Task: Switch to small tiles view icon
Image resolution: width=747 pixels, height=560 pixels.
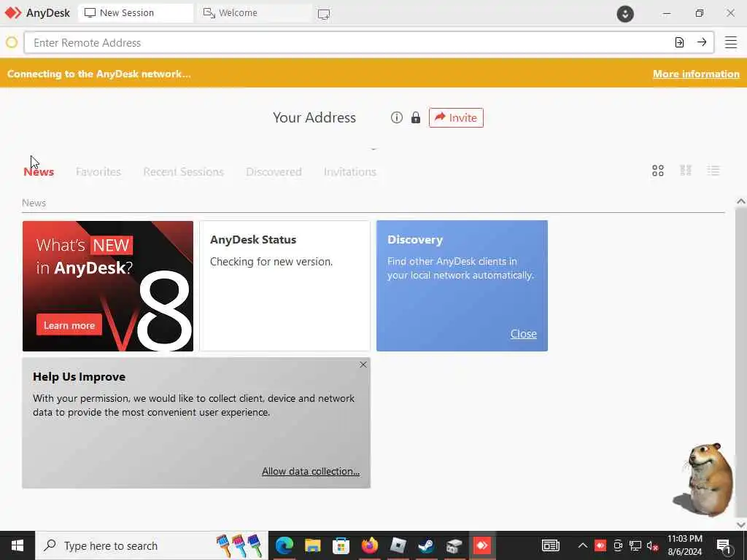Action: coord(686,171)
